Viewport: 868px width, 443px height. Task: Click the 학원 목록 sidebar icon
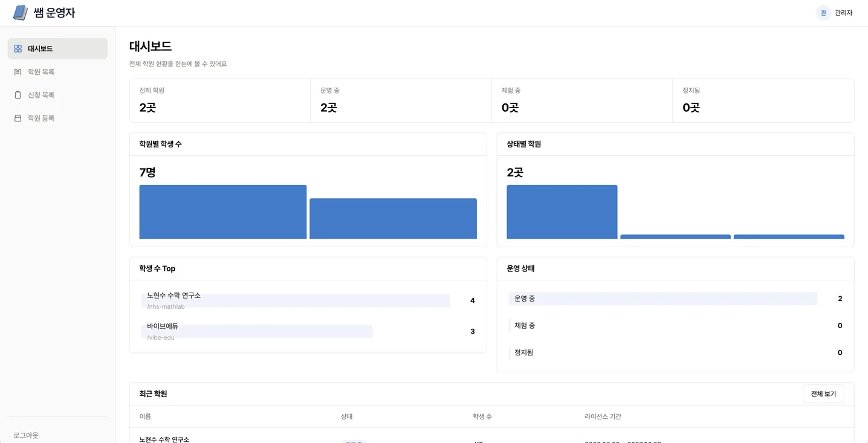(x=18, y=72)
